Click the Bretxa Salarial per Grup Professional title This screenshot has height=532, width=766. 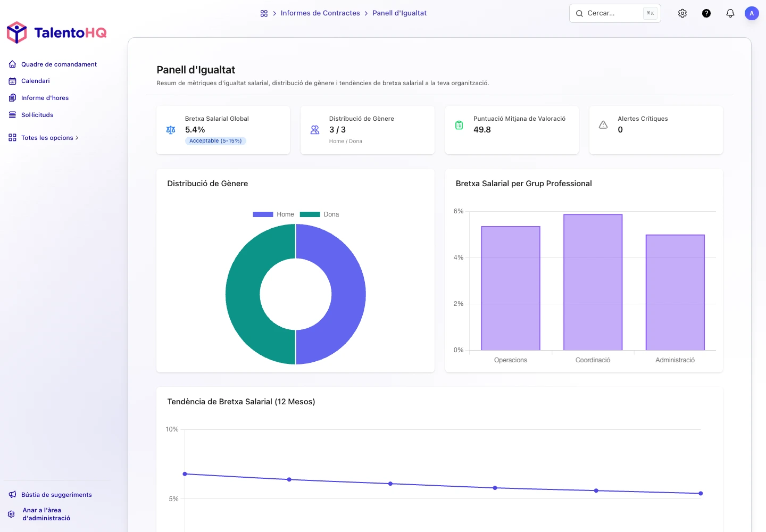coord(523,184)
